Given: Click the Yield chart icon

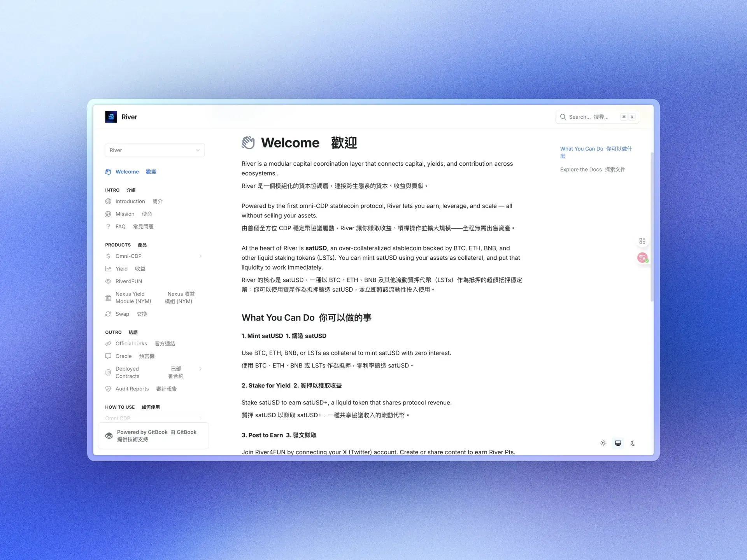Looking at the screenshot, I should (108, 269).
